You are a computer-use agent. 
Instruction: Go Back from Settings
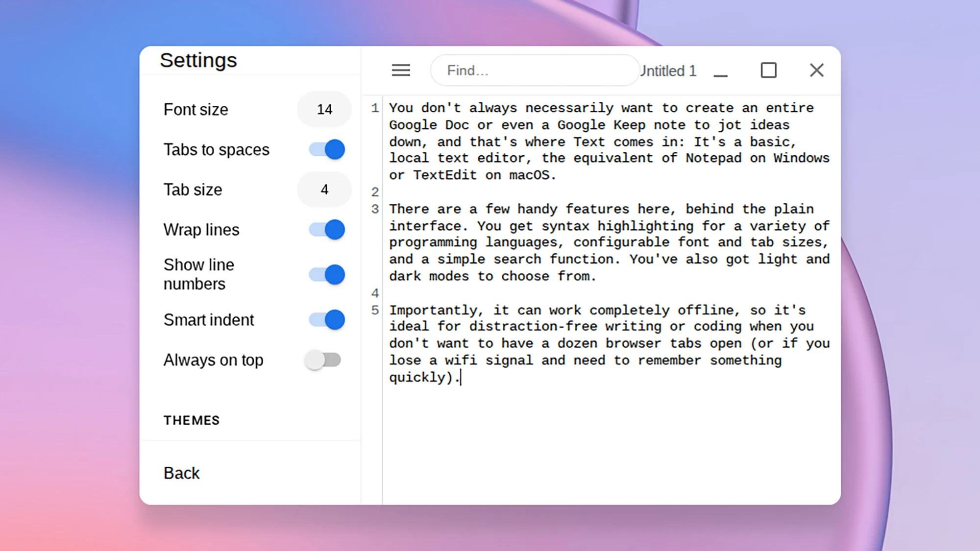click(x=181, y=473)
